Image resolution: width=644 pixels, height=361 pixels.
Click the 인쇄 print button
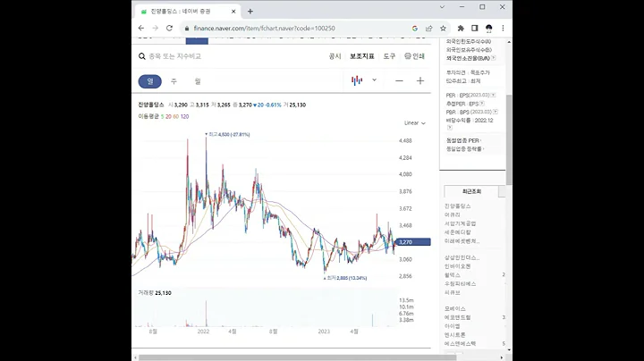[x=414, y=56]
